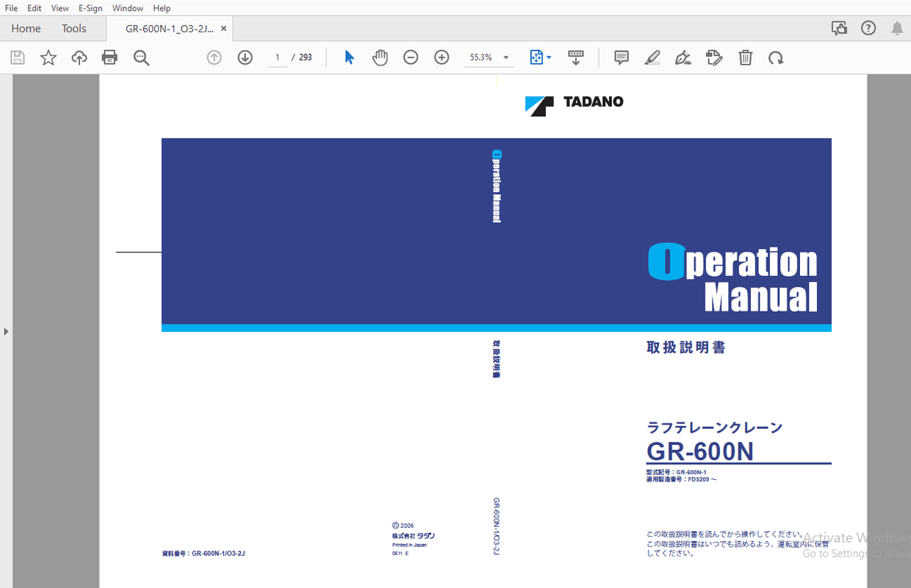Open the Edit PDF tool
The height and width of the screenshot is (588, 911).
click(713, 57)
